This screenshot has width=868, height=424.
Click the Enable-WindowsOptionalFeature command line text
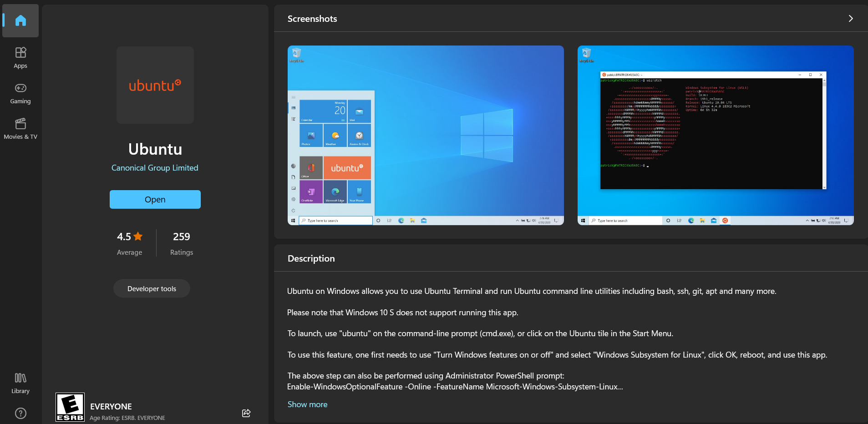pos(455,387)
